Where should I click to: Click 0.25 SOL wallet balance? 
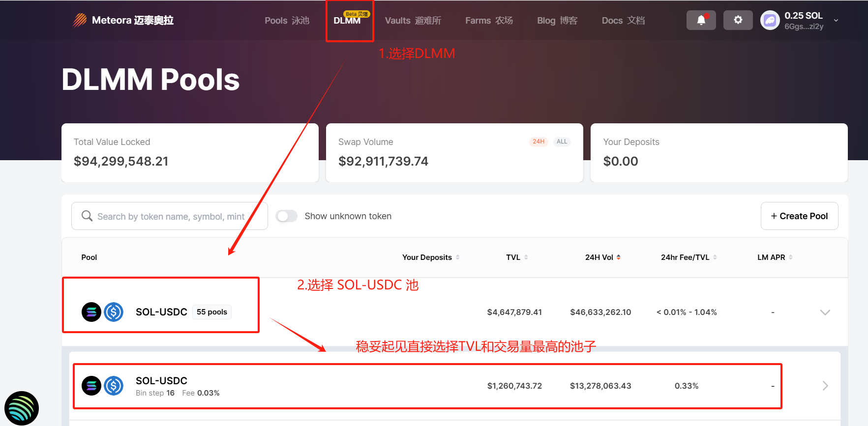point(803,15)
